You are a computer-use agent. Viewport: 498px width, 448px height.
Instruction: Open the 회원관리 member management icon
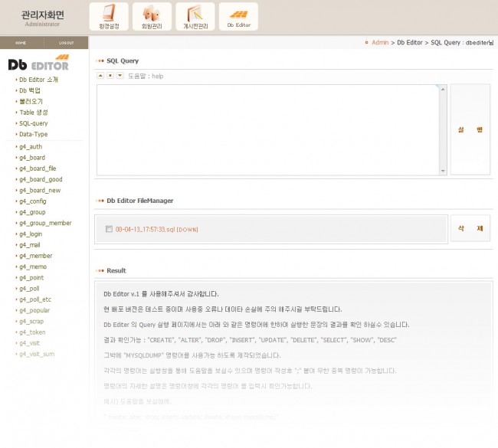pyautogui.click(x=152, y=17)
